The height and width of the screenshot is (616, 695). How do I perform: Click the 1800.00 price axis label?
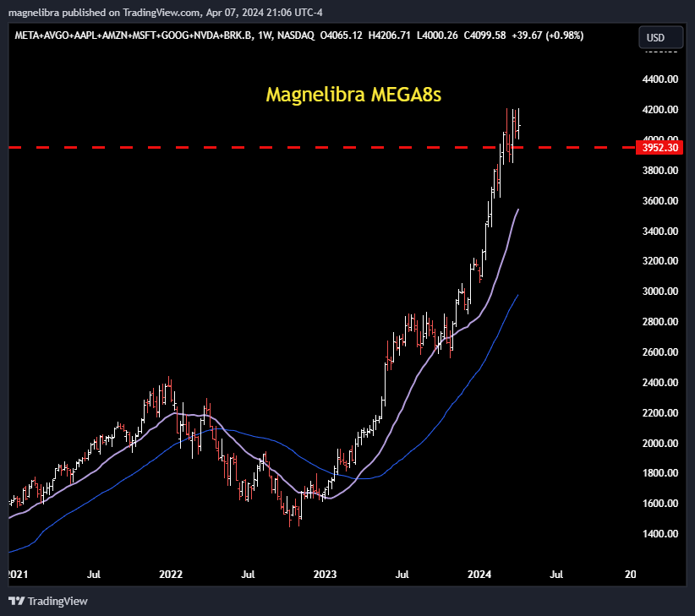pos(660,473)
